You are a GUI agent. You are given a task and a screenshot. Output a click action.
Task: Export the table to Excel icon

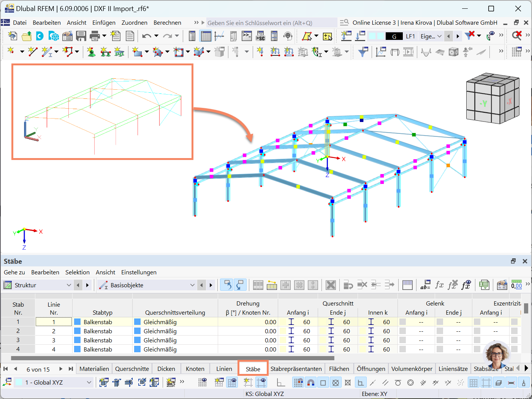pyautogui.click(x=484, y=285)
